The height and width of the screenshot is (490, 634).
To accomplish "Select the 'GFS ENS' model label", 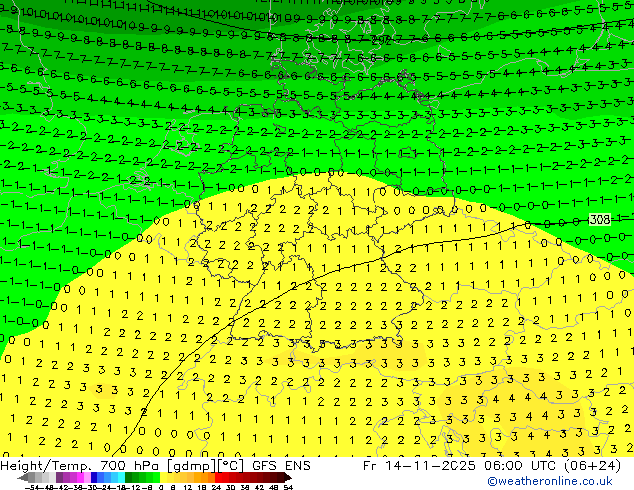I will pyautogui.click(x=281, y=466).
